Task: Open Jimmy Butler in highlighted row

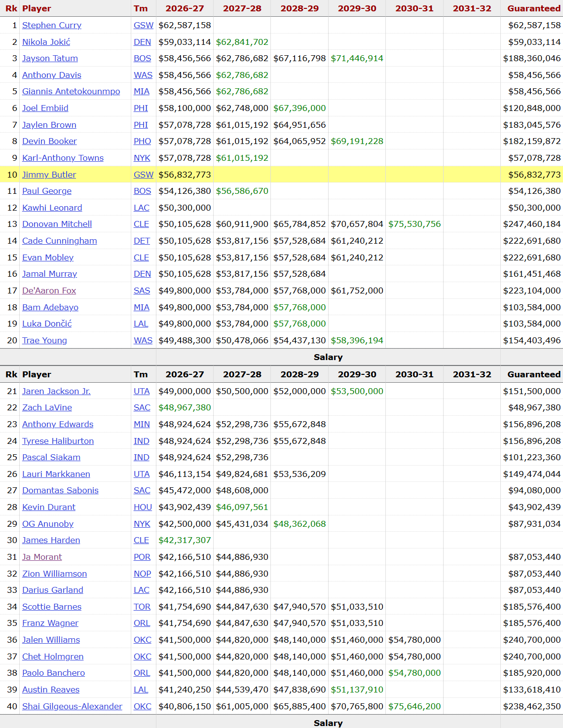Action: click(49, 175)
